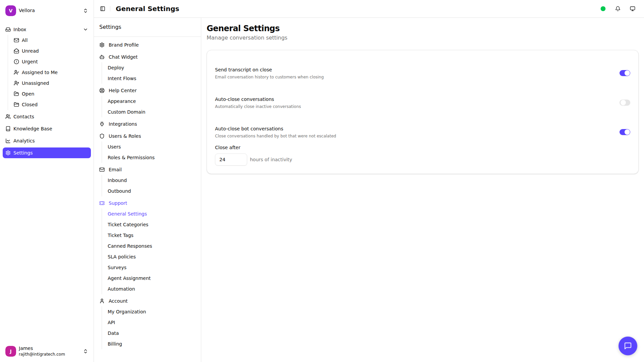Open Custom Domain settings

[x=126, y=112]
